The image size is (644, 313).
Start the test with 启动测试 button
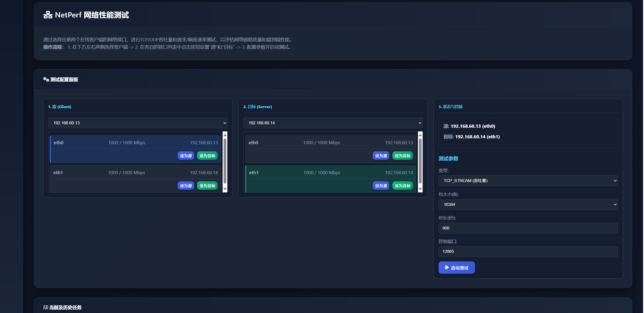456,268
